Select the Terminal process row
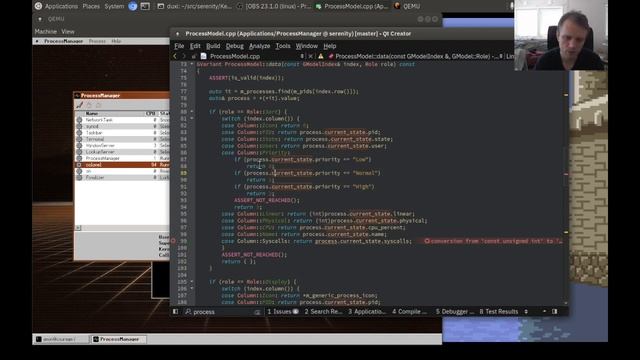 tap(122, 139)
